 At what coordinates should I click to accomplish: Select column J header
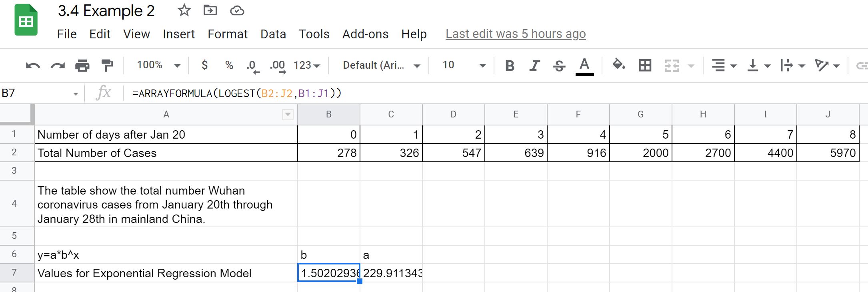coord(828,115)
